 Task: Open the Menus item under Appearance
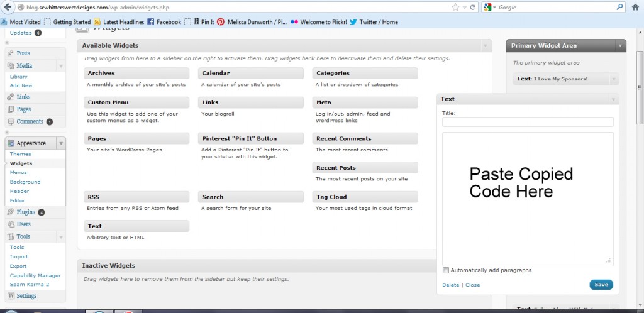coord(18,172)
